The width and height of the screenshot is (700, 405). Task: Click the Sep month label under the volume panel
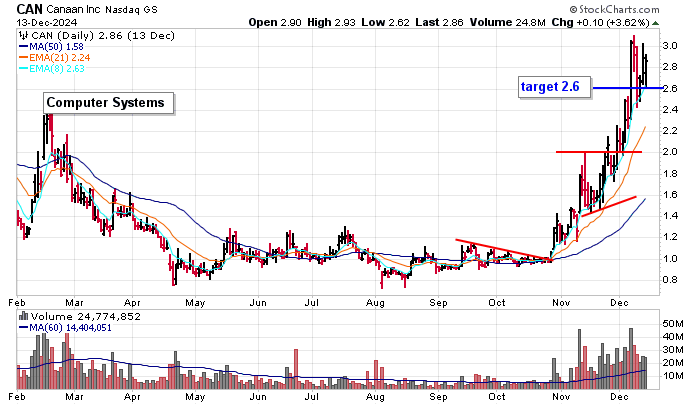click(x=438, y=397)
